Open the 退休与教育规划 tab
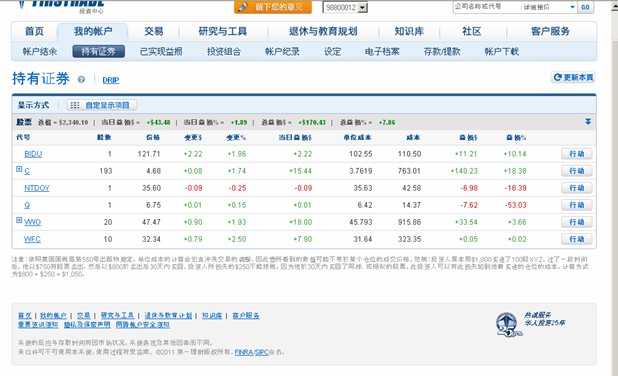Image resolution: width=618 pixels, height=376 pixels. [x=323, y=32]
